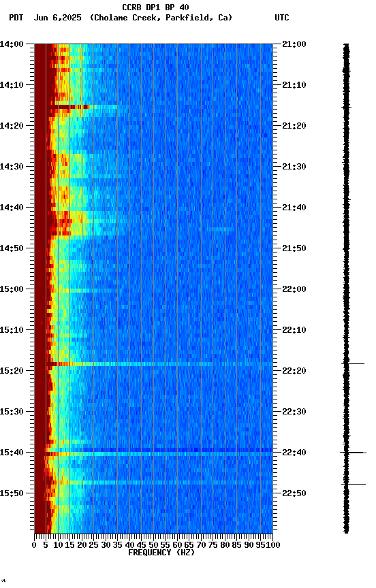Click the 100 Hz frequency tick label
This screenshot has height=588, width=376.
click(x=274, y=545)
